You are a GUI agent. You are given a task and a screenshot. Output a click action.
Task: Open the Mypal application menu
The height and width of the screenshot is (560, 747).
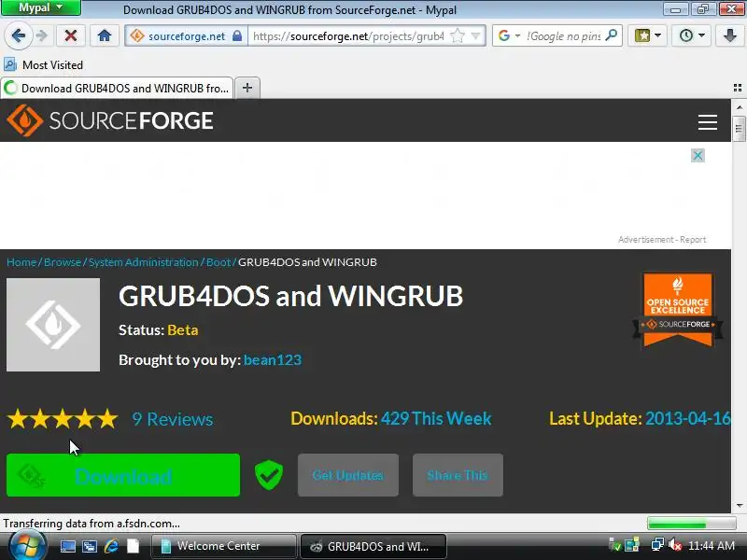tap(41, 7)
